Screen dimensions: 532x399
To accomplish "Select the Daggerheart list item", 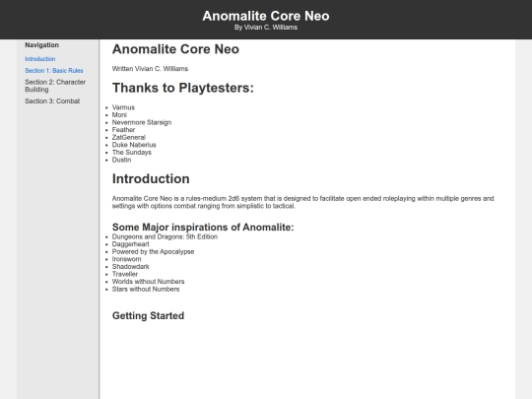I will tap(131, 244).
